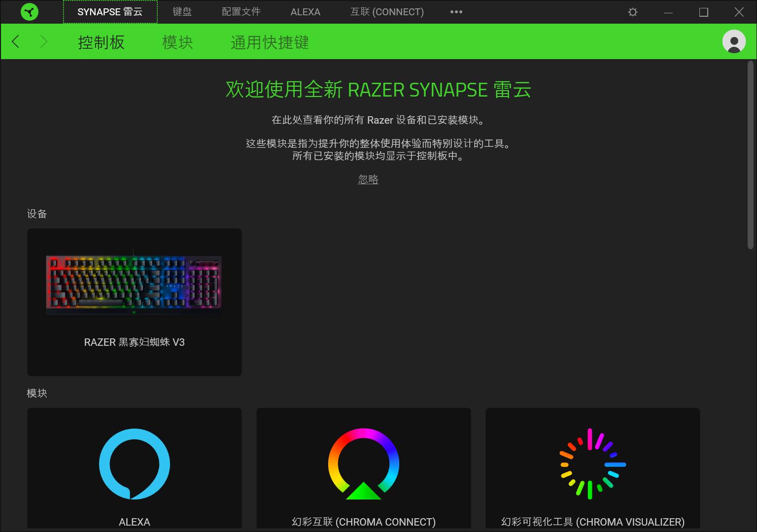Click the 模块 section heading above cards

(x=37, y=393)
